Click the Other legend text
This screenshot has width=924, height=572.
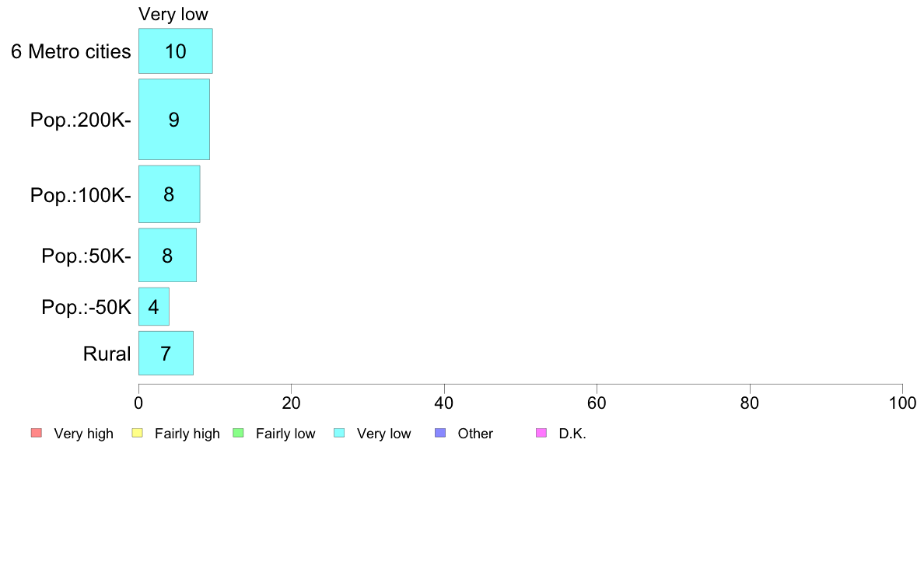[475, 434]
